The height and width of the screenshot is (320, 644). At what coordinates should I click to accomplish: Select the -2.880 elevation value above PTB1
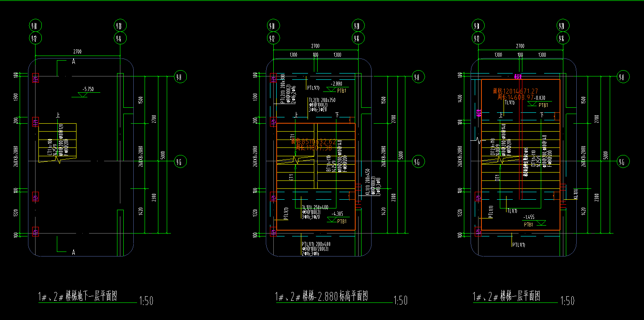point(337,83)
